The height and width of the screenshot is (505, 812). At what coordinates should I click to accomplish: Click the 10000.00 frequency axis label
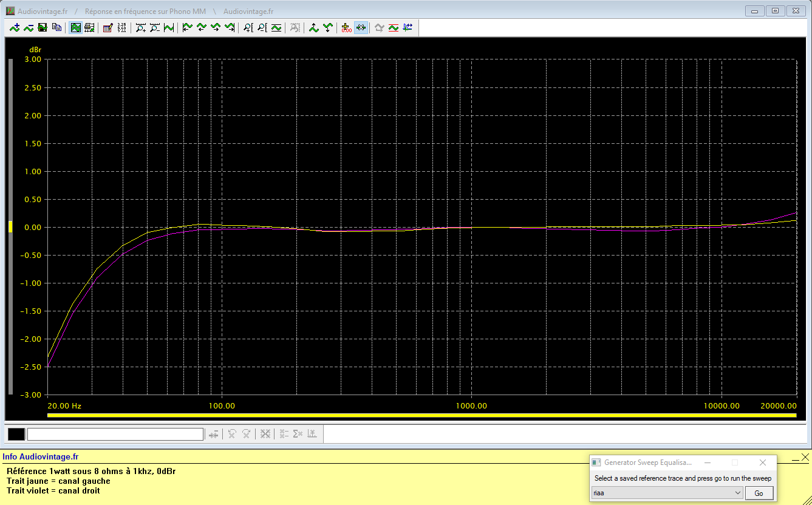(722, 405)
